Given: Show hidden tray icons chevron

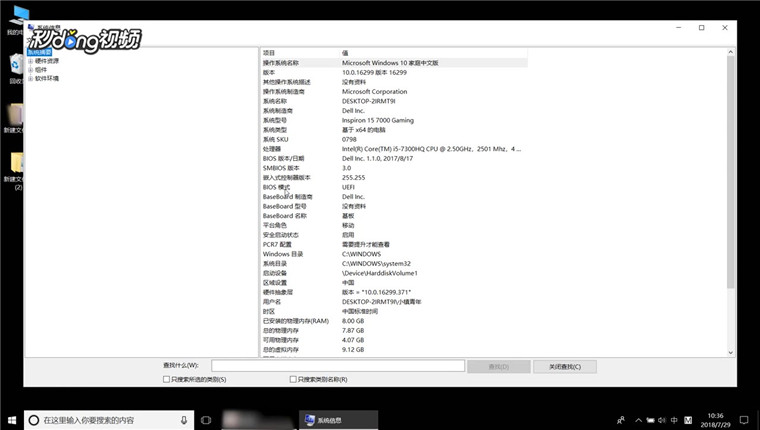Looking at the screenshot, I should tap(638, 420).
